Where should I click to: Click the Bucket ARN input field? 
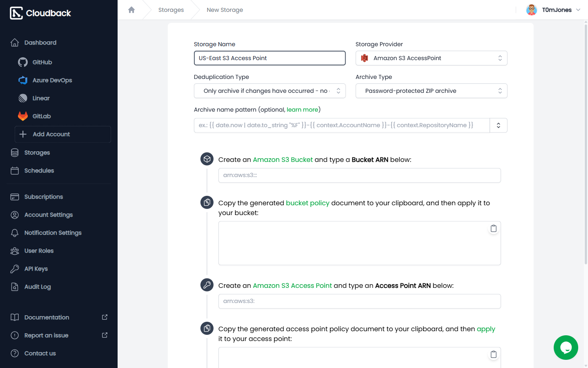pyautogui.click(x=359, y=175)
